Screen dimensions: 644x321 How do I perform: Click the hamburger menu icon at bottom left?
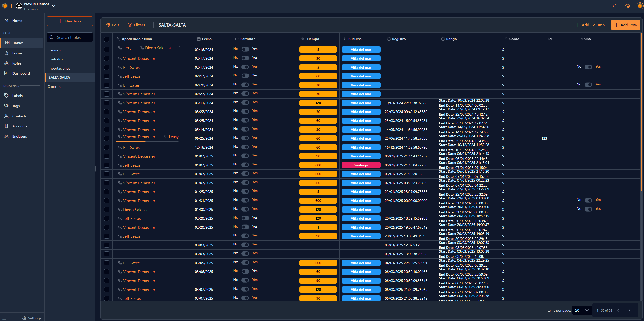tap(4, 318)
